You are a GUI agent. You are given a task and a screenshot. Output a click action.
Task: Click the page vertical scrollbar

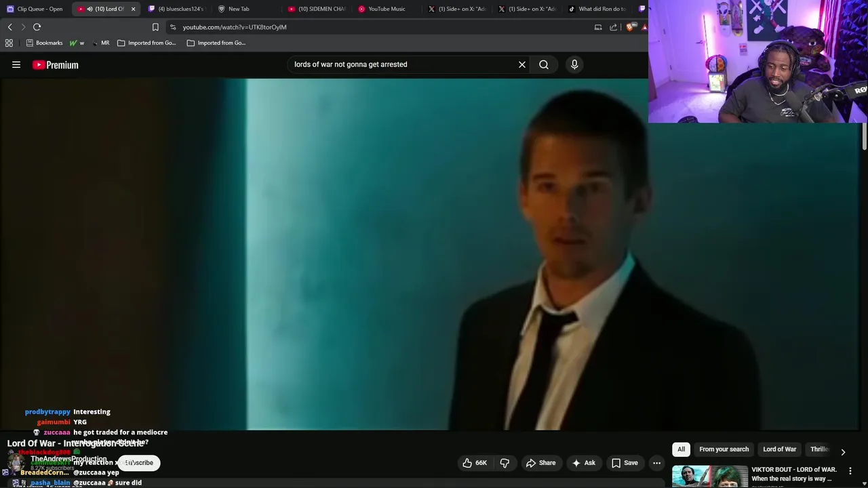click(865, 136)
